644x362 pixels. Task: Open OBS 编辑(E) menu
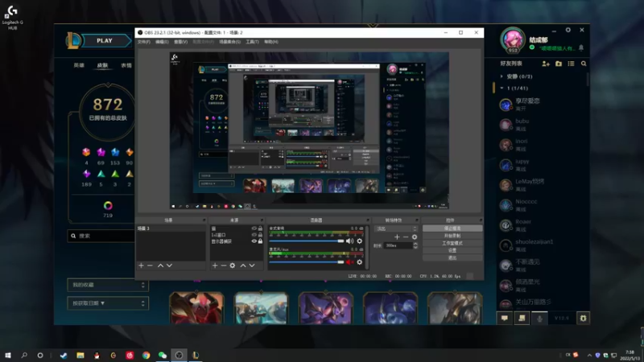162,42
